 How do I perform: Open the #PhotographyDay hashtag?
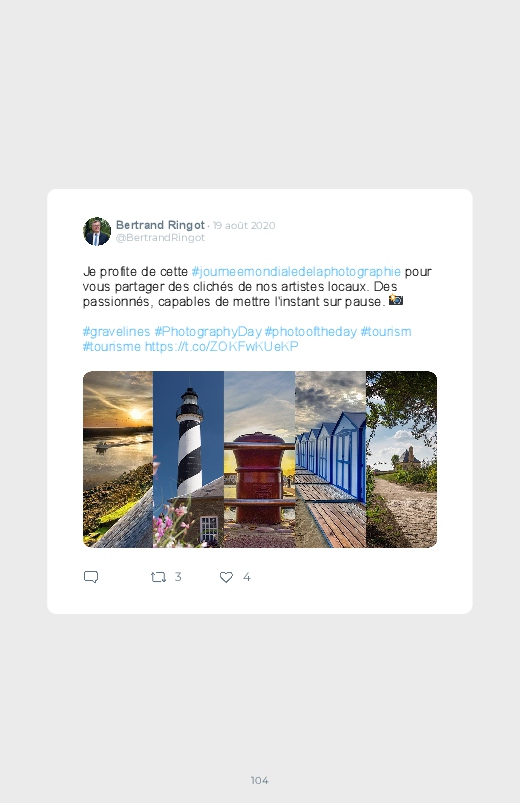[x=208, y=332]
